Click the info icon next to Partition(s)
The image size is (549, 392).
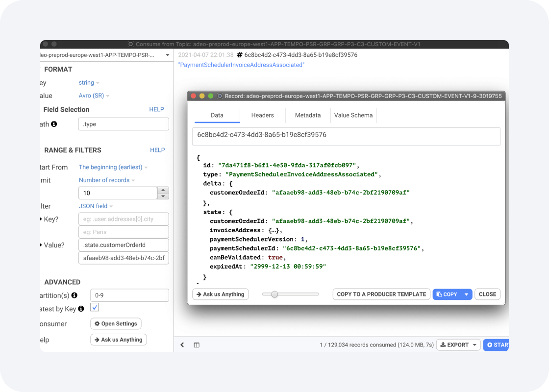pos(75,295)
